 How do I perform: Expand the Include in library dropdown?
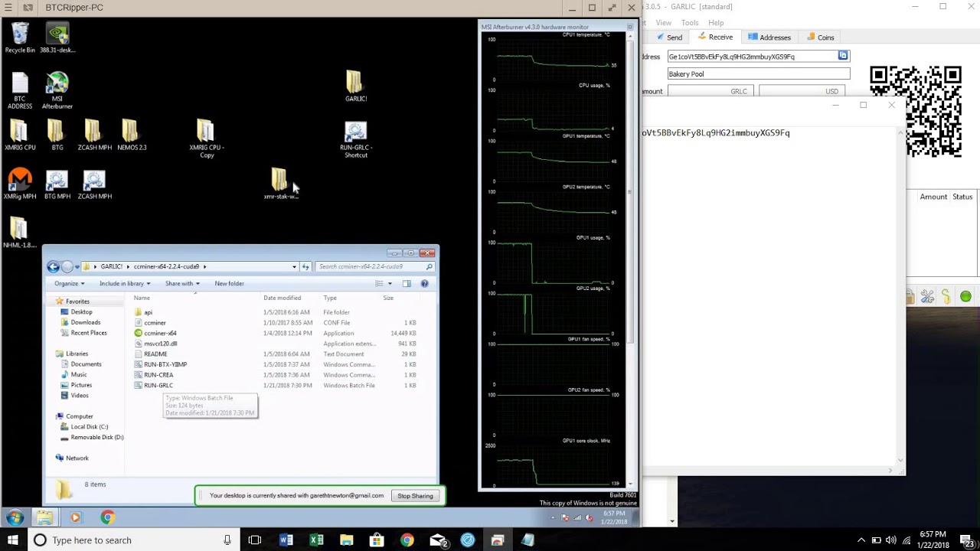pyautogui.click(x=125, y=283)
